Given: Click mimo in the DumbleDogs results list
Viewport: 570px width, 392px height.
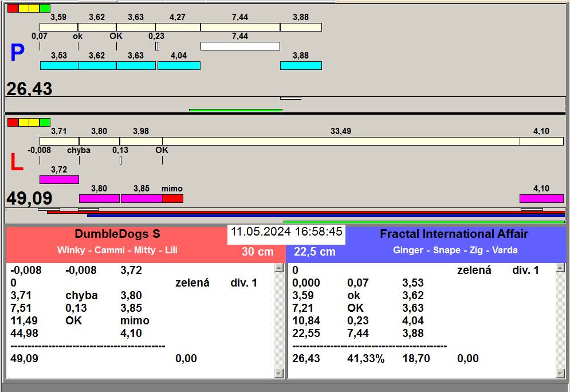Looking at the screenshot, I should point(135,320).
